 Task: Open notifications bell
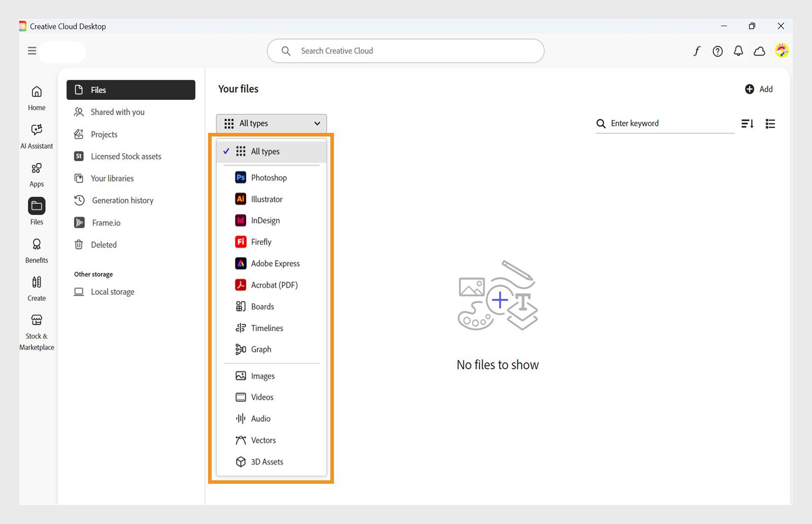738,51
